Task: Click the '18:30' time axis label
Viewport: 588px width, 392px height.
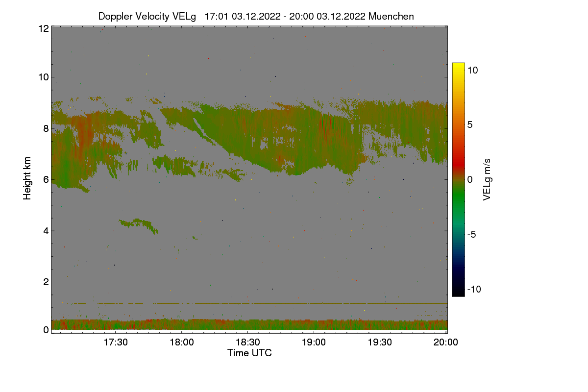Action: pos(247,342)
